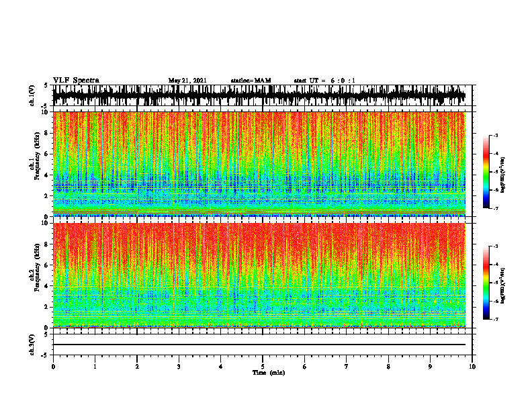Image resolution: width=532 pixels, height=411 pixels.
Task: Click the ch.2 colorbar "-7" bottom label
Action: point(496,319)
